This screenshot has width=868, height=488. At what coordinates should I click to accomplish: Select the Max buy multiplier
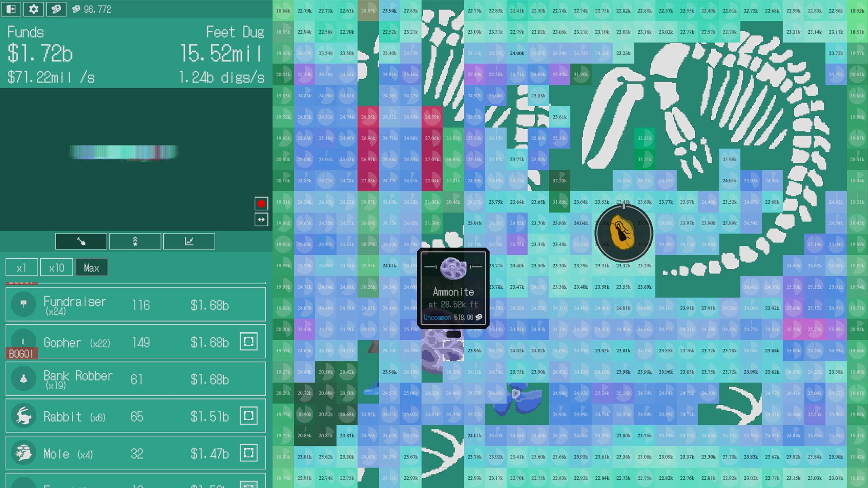tap(91, 267)
